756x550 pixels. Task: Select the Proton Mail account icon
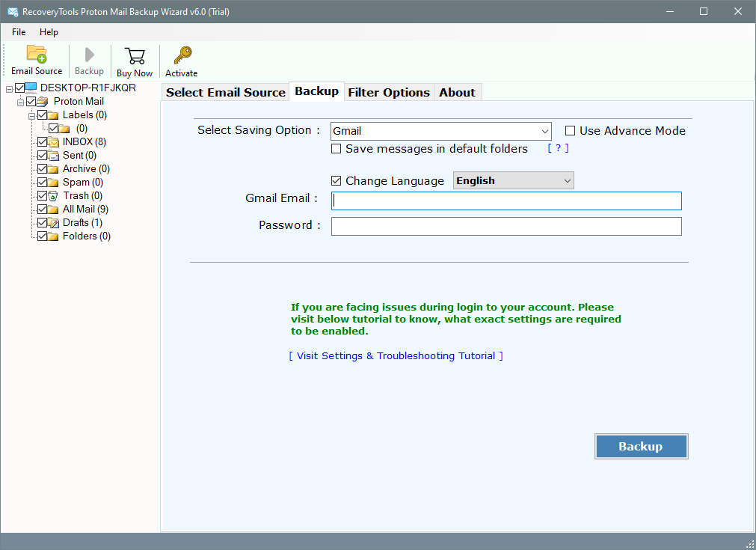coord(43,101)
